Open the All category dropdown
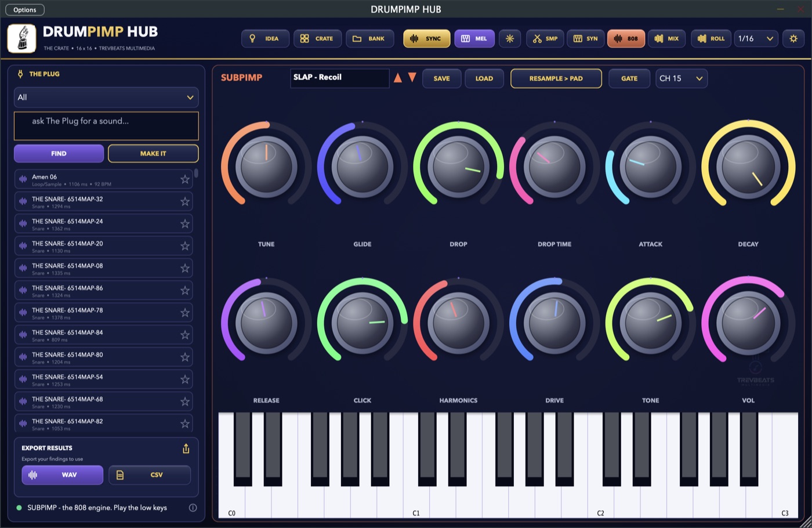 (106, 97)
